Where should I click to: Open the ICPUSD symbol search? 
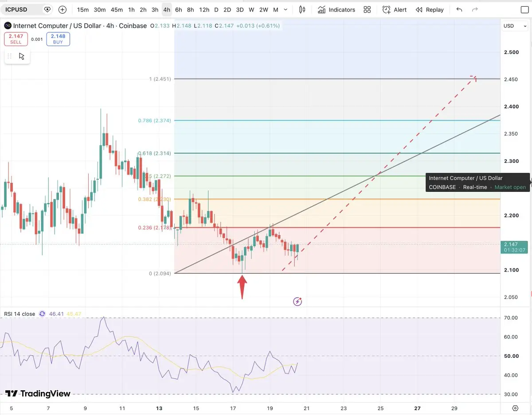(16, 9)
